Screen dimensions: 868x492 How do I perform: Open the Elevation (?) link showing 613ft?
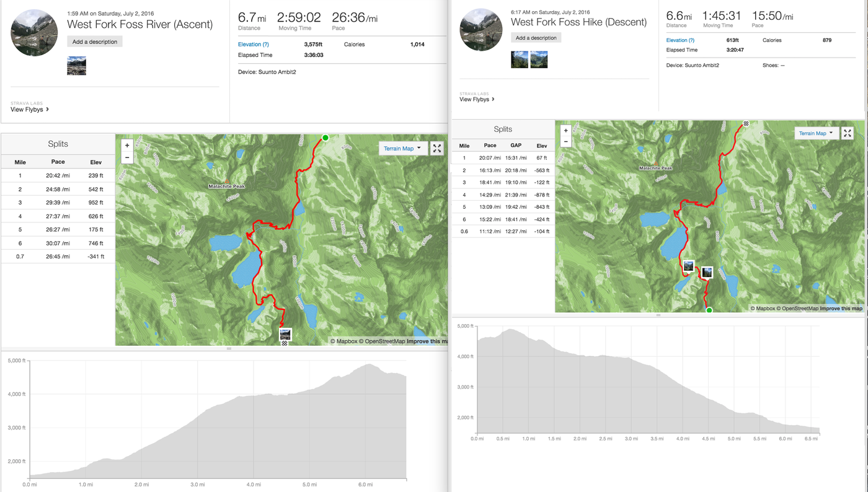pos(680,40)
